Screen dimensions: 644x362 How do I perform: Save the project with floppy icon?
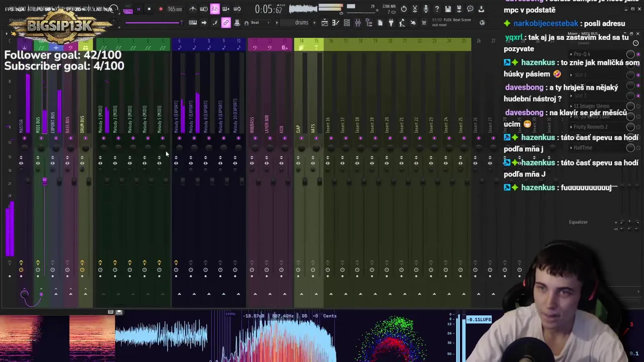[x=448, y=9]
